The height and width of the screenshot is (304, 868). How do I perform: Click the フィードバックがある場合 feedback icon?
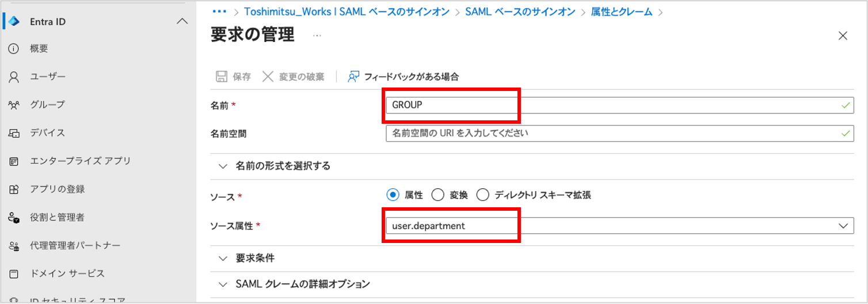353,77
